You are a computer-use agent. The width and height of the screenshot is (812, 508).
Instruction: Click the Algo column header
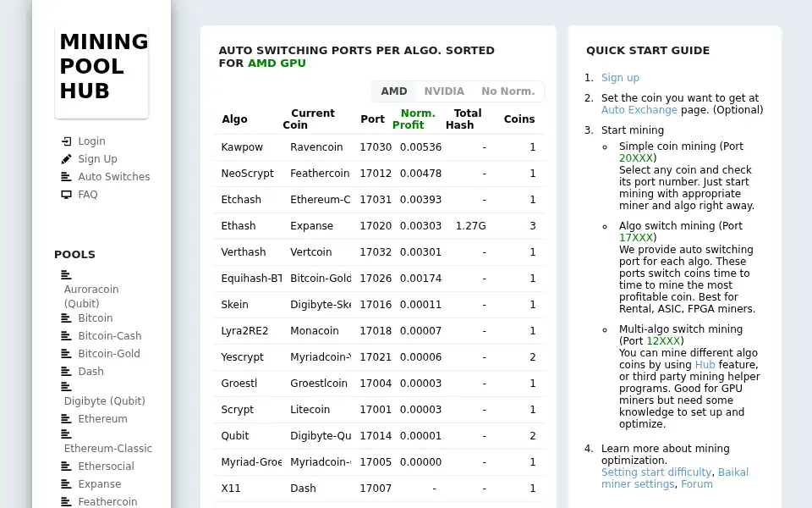click(x=234, y=119)
